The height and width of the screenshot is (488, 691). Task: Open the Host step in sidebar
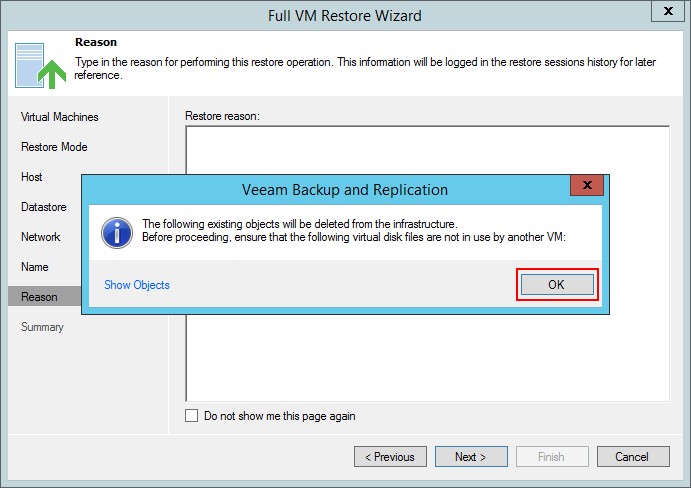tap(32, 177)
